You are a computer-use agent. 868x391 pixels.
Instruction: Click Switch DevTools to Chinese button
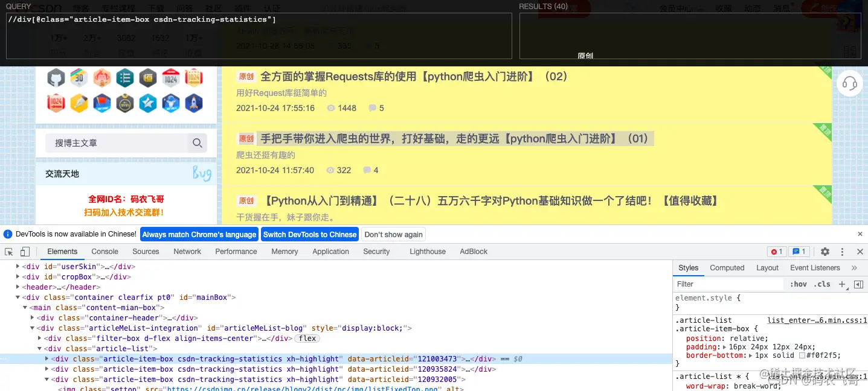pyautogui.click(x=310, y=234)
